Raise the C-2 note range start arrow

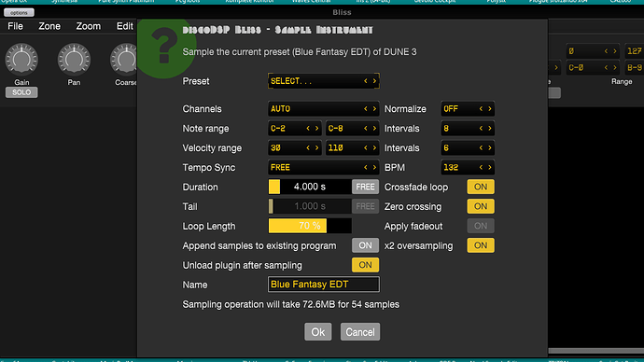pyautogui.click(x=317, y=129)
